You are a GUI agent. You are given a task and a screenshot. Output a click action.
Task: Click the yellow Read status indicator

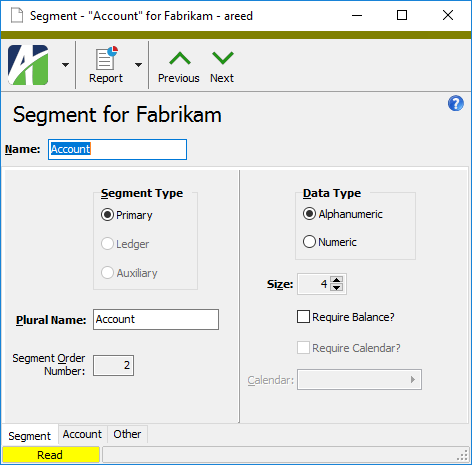pos(51,455)
